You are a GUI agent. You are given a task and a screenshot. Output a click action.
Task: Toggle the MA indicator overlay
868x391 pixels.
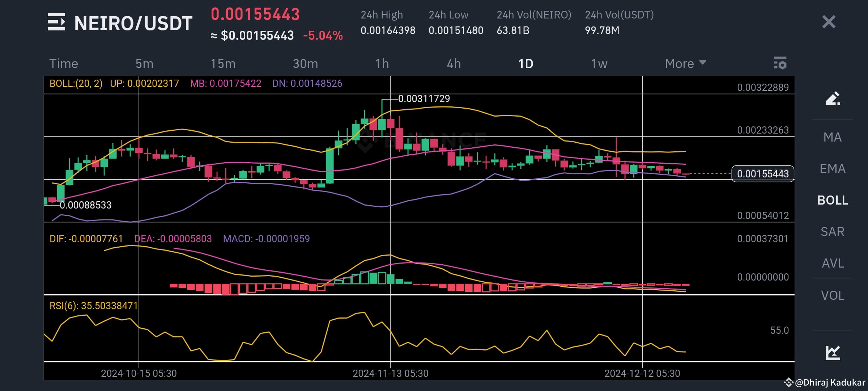pos(832,137)
